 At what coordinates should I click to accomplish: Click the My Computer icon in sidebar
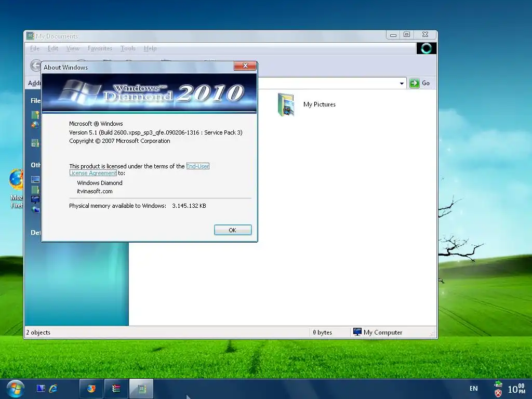(35, 199)
